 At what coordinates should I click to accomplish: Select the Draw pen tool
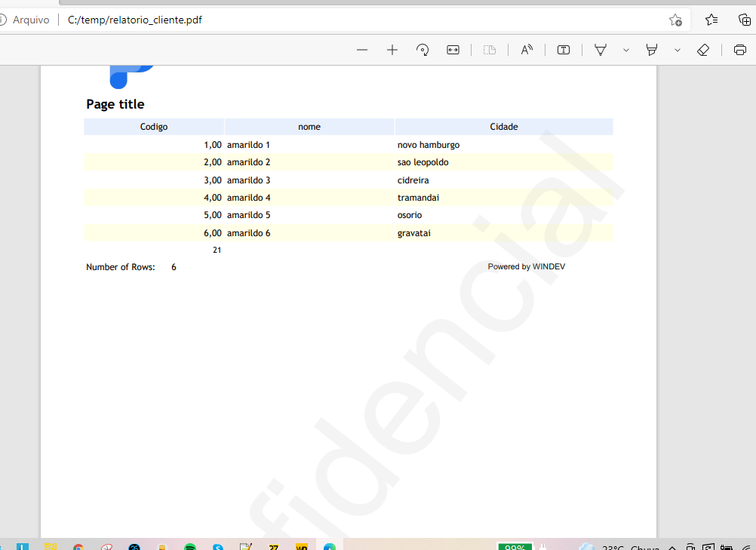point(601,50)
